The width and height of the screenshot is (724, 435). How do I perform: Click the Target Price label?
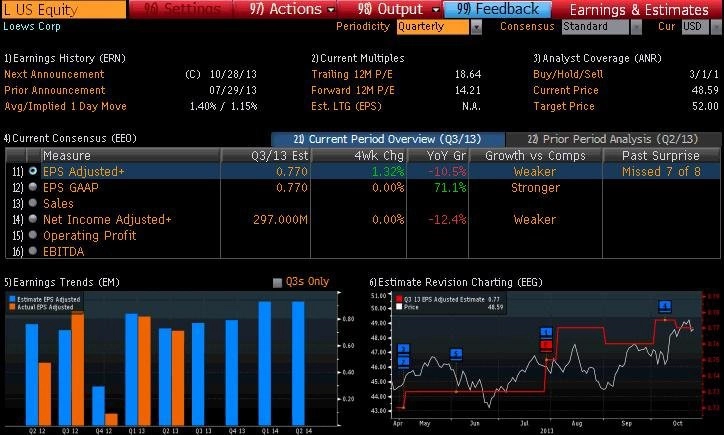coord(564,106)
